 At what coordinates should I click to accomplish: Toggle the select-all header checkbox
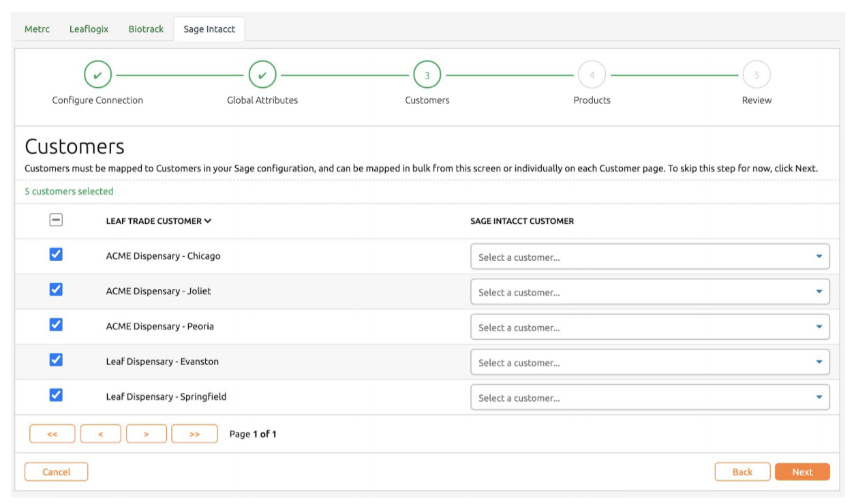(x=56, y=220)
